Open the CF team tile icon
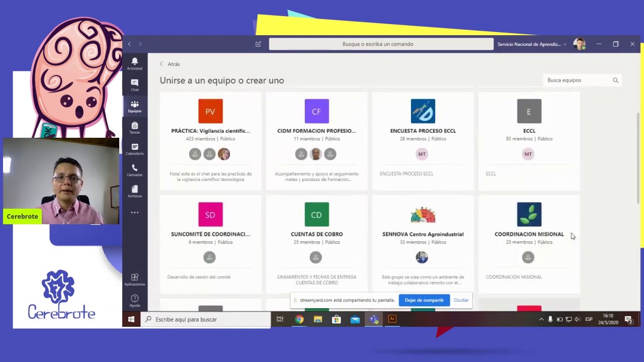644x362 pixels. click(x=316, y=111)
